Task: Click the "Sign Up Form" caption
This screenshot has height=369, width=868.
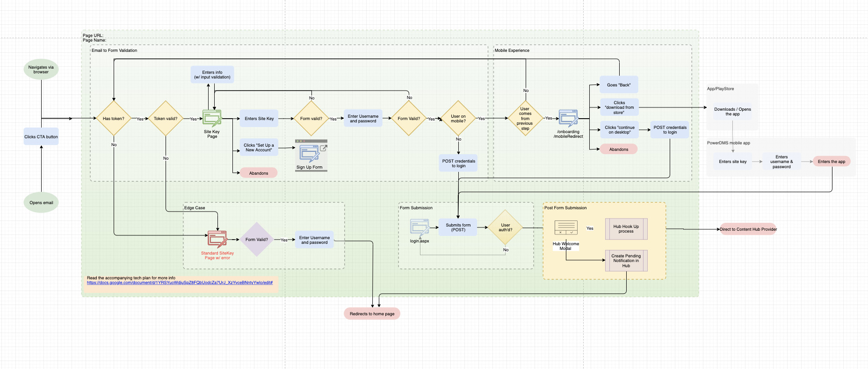Action: tap(309, 167)
